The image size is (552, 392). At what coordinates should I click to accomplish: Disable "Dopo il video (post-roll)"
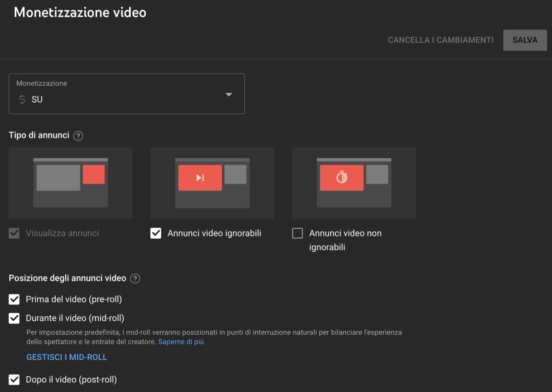click(x=14, y=379)
